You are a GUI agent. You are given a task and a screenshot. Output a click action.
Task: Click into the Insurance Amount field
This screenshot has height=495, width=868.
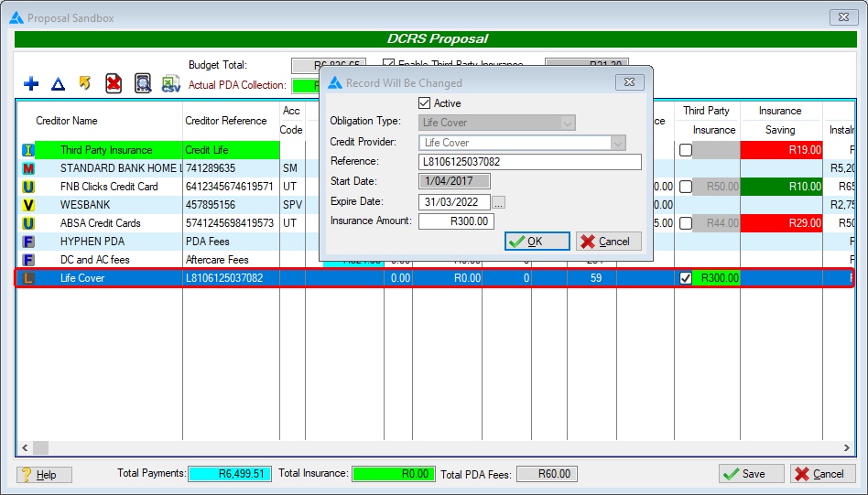[456, 221]
